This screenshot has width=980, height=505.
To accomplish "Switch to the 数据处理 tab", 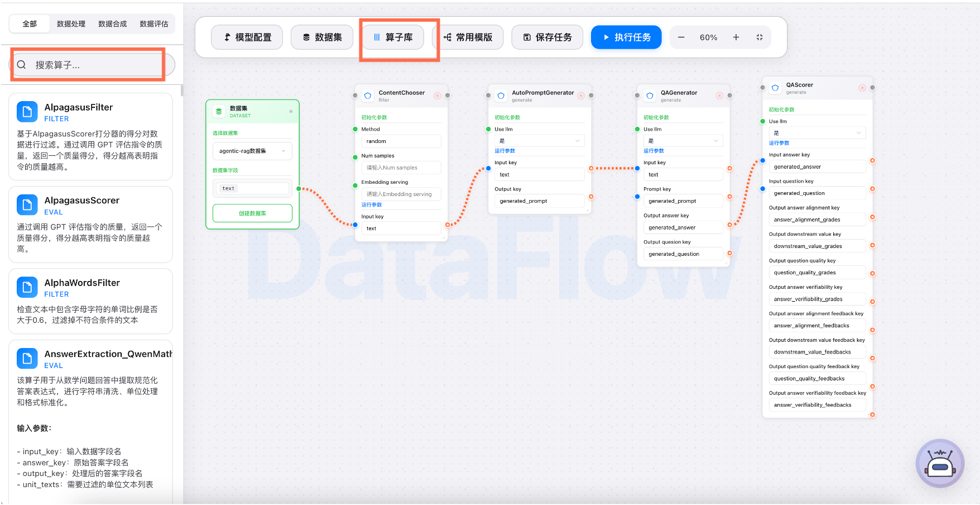I will tap(71, 23).
